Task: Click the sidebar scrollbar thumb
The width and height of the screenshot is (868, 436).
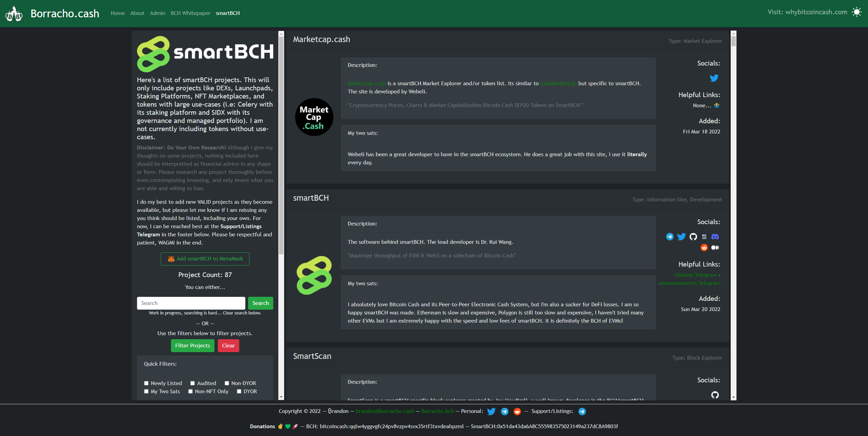Action: click(281, 145)
